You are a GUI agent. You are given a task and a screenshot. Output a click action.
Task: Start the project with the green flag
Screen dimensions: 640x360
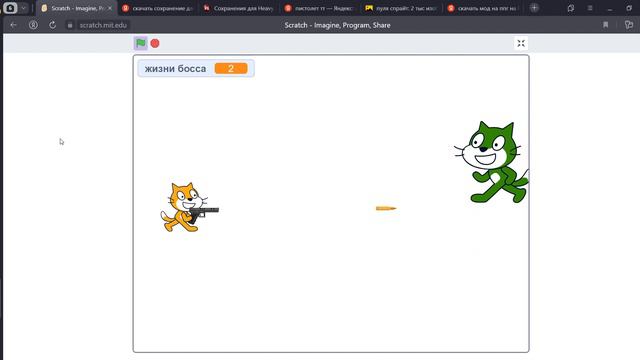[140, 43]
